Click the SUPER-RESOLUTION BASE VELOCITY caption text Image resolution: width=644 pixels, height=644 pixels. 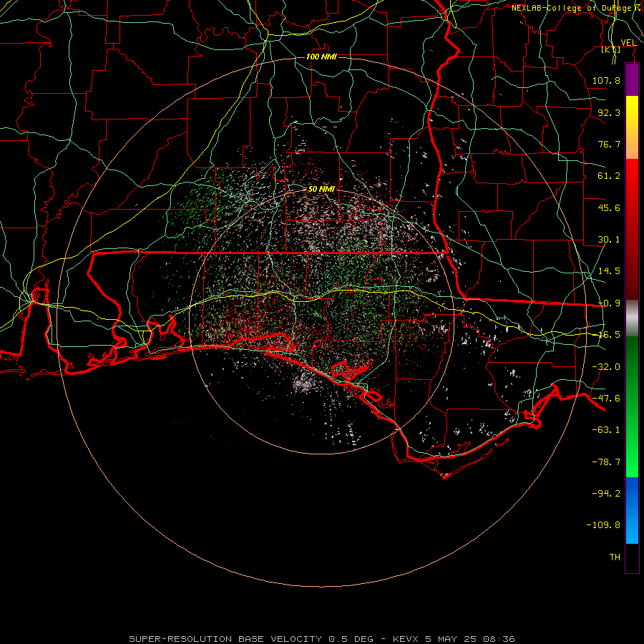tap(225, 639)
